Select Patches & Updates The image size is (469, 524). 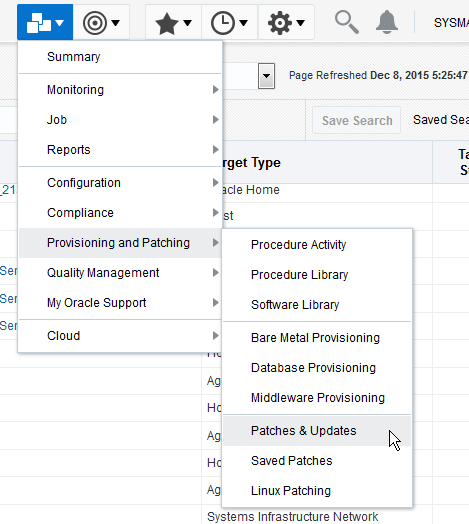point(317,431)
